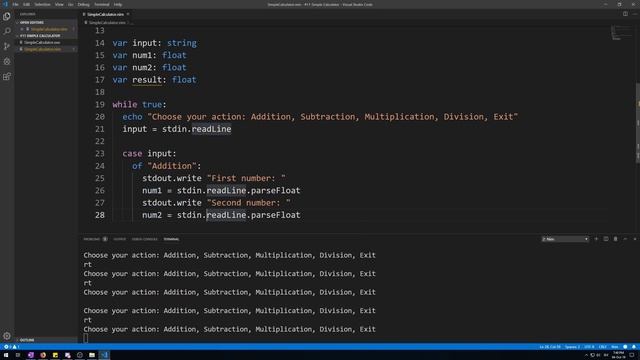Open the Firefox taskbar icon
The height and width of the screenshot is (360, 640).
pyautogui.click(x=43, y=355)
